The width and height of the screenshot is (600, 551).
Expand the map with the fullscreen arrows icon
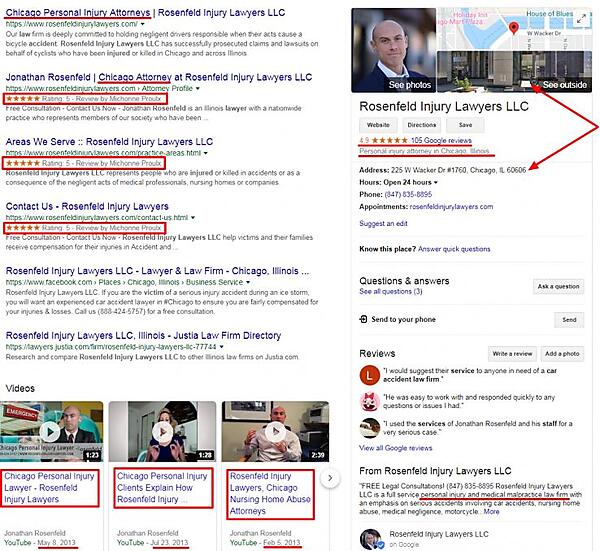tap(581, 18)
